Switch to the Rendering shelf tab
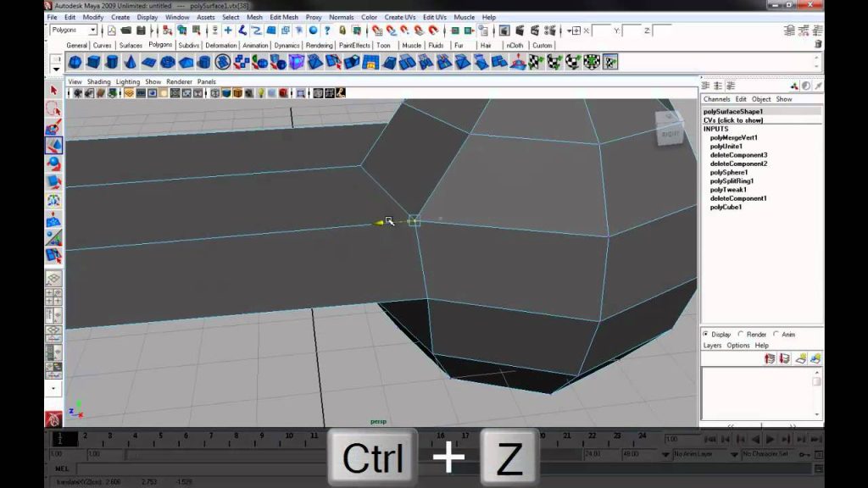 coord(320,46)
